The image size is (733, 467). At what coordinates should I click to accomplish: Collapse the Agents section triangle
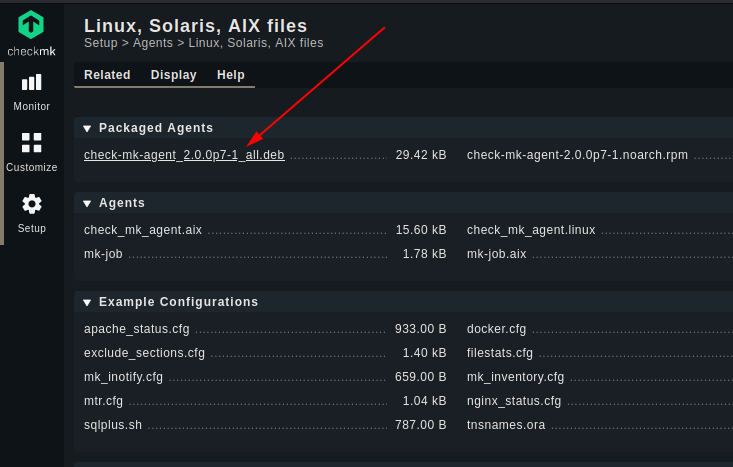coord(87,203)
